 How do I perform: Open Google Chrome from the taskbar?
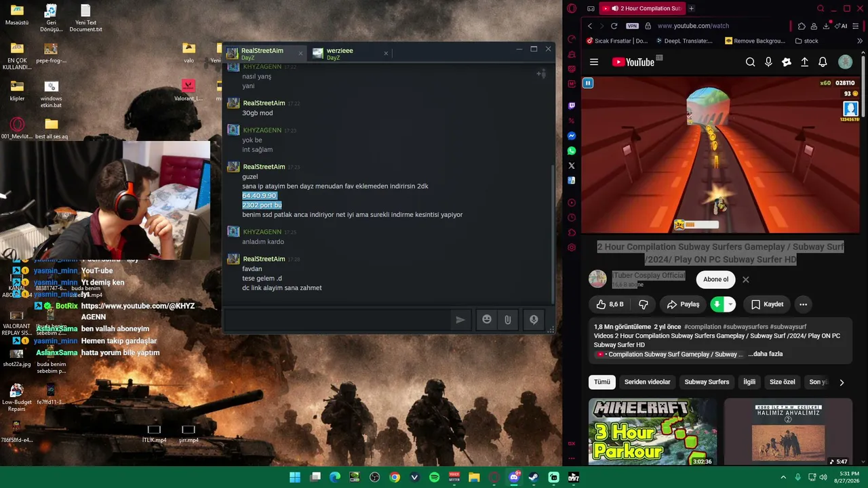(395, 477)
